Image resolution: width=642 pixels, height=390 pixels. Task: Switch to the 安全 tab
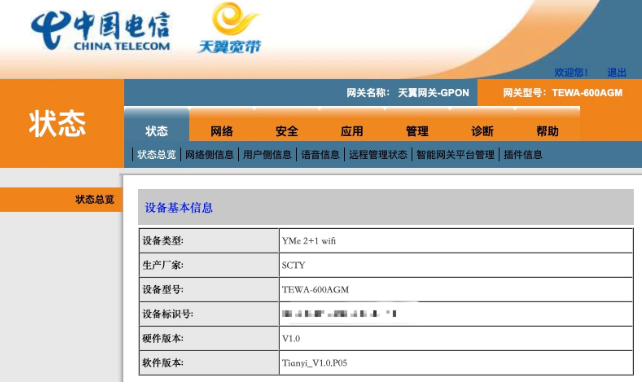pos(287,131)
